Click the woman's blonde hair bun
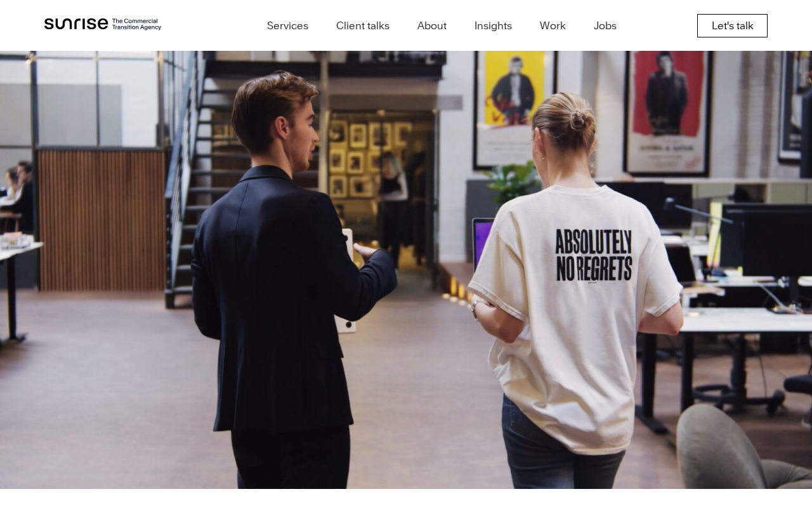812x508 pixels. coord(577,119)
